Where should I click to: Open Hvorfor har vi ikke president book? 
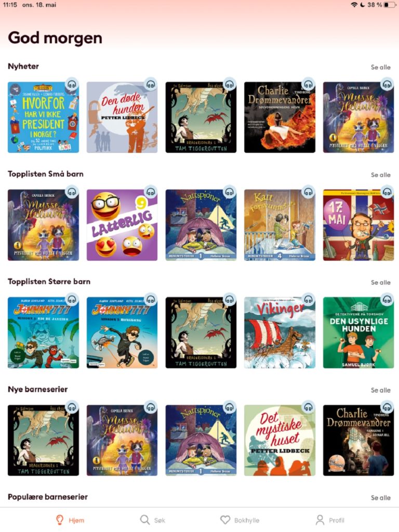tap(44, 117)
